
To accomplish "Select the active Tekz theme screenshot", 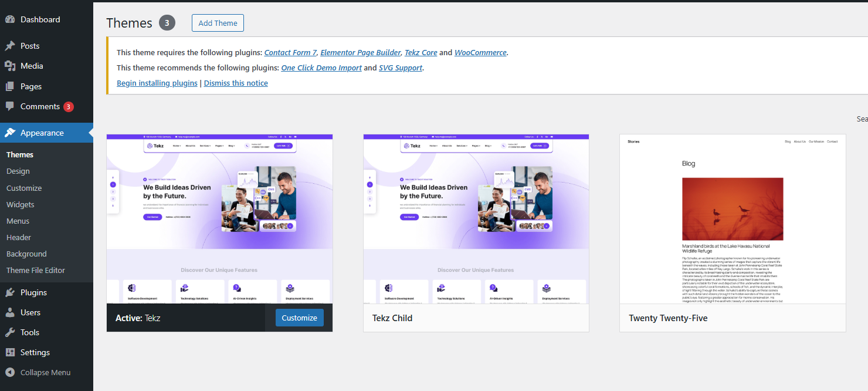I will (x=220, y=219).
